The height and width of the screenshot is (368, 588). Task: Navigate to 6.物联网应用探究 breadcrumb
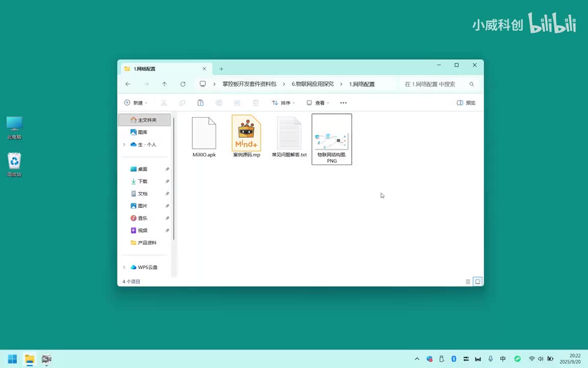[x=312, y=84]
